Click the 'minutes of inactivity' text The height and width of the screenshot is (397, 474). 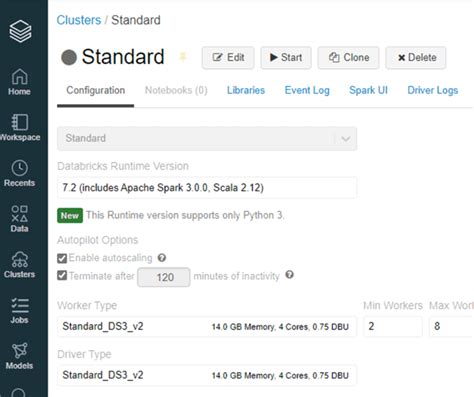click(x=236, y=276)
